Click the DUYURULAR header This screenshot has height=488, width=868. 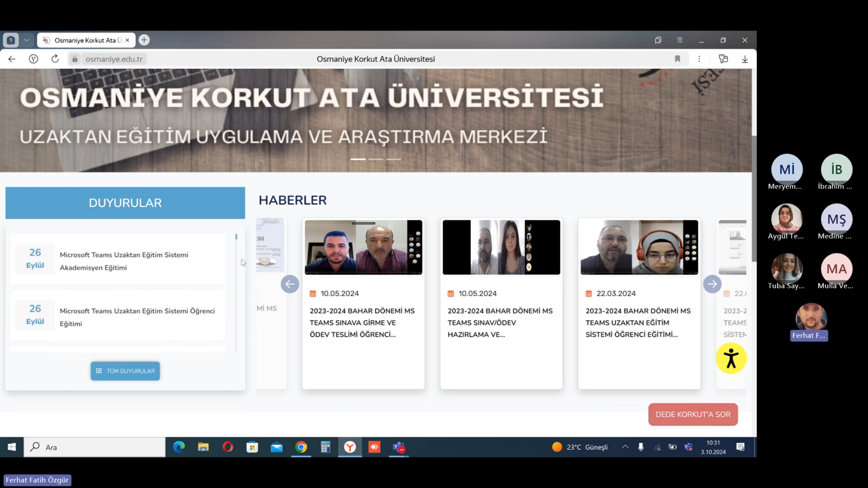pos(125,203)
